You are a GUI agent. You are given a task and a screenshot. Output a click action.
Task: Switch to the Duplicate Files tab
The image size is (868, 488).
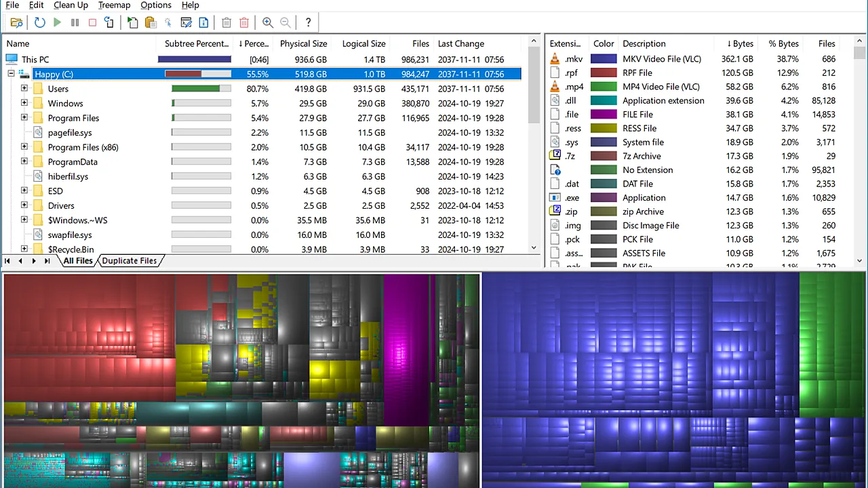pyautogui.click(x=130, y=261)
